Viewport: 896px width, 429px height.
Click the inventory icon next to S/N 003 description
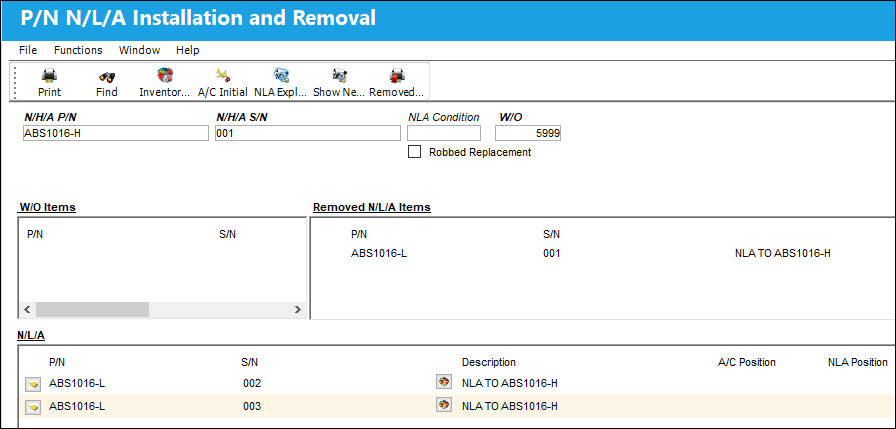click(x=442, y=406)
